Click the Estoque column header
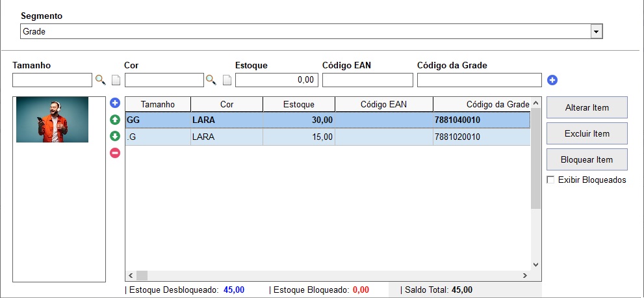Viewport: 644px width, 298px height. [x=299, y=104]
